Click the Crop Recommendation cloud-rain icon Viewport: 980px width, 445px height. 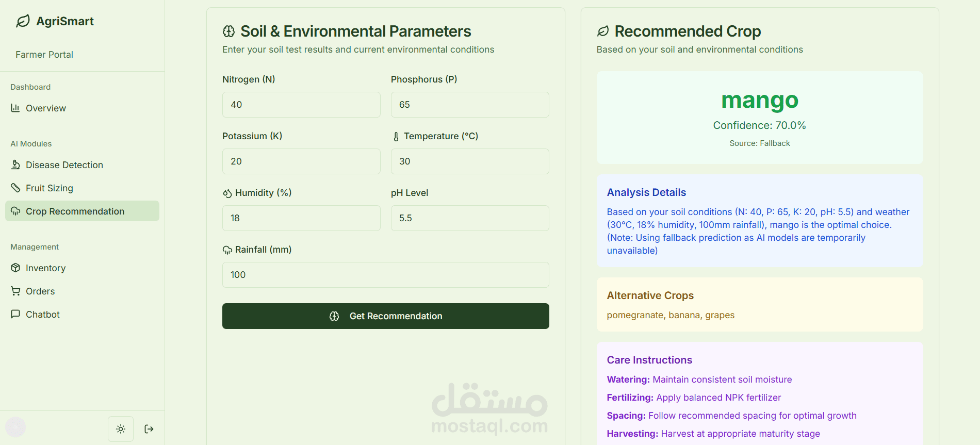(15, 211)
